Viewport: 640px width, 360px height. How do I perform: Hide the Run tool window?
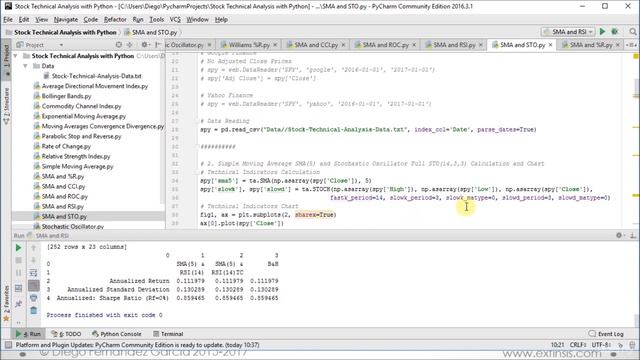click(633, 236)
